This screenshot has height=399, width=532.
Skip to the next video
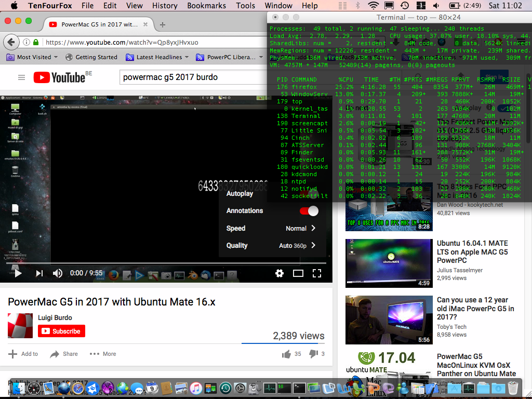[39, 273]
